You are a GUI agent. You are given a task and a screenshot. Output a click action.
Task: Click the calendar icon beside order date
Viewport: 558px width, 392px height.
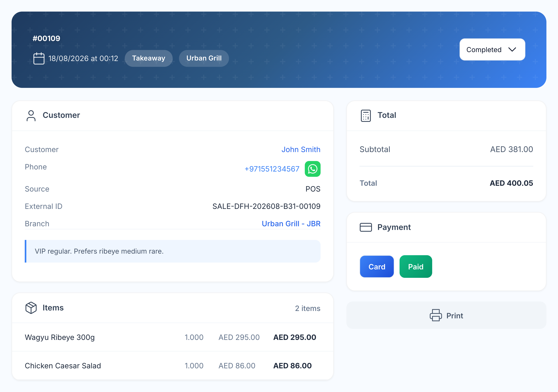(x=39, y=58)
